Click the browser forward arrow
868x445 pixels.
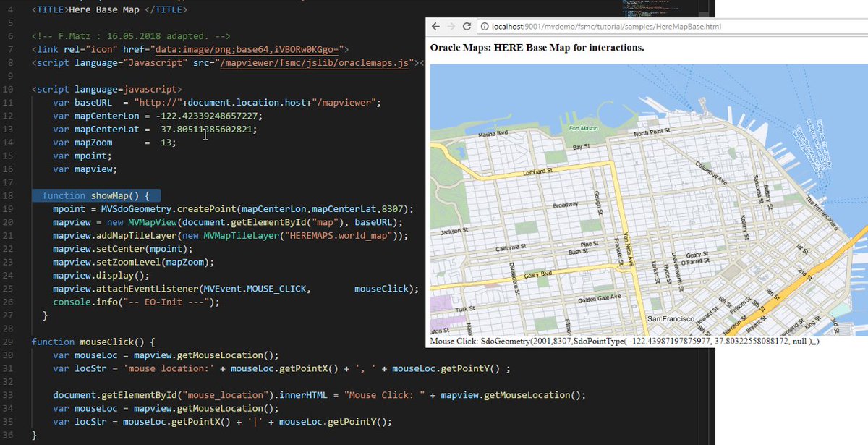(452, 26)
